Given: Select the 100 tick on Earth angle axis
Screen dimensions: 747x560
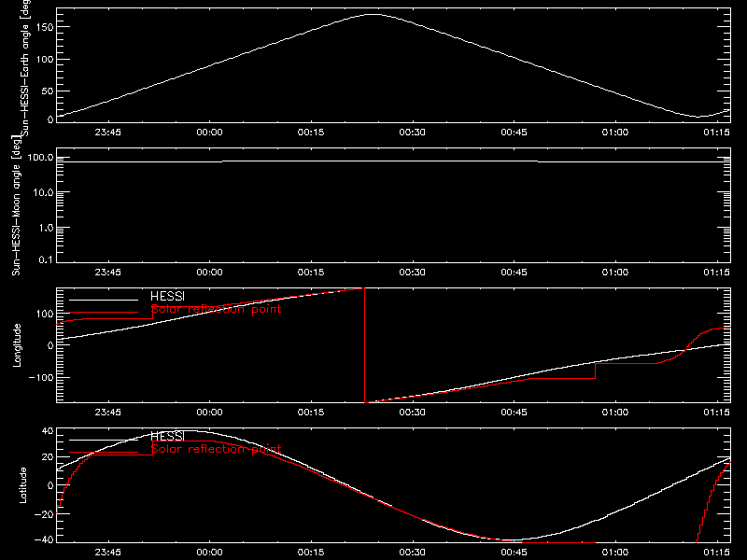Looking at the screenshot, I should pyautogui.click(x=45, y=59).
